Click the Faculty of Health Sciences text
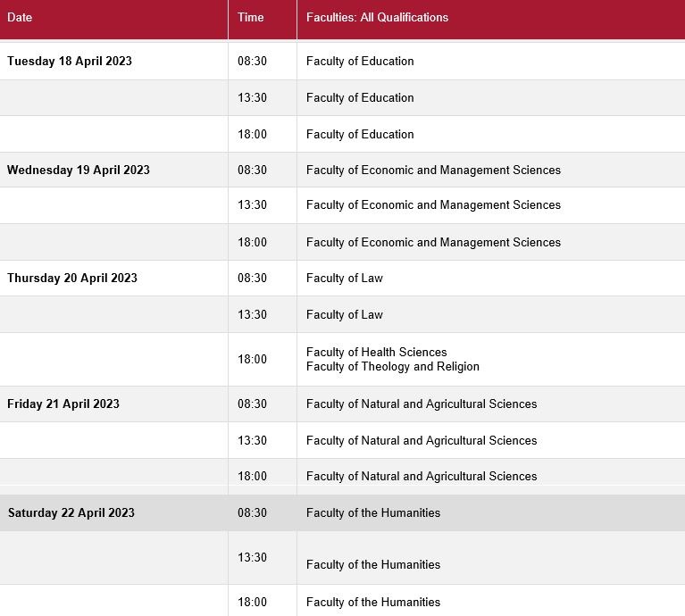This screenshot has height=616, width=685. (x=376, y=352)
